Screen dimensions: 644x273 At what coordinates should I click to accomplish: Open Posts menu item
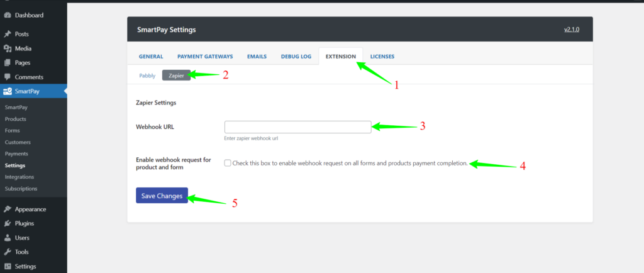22,34
